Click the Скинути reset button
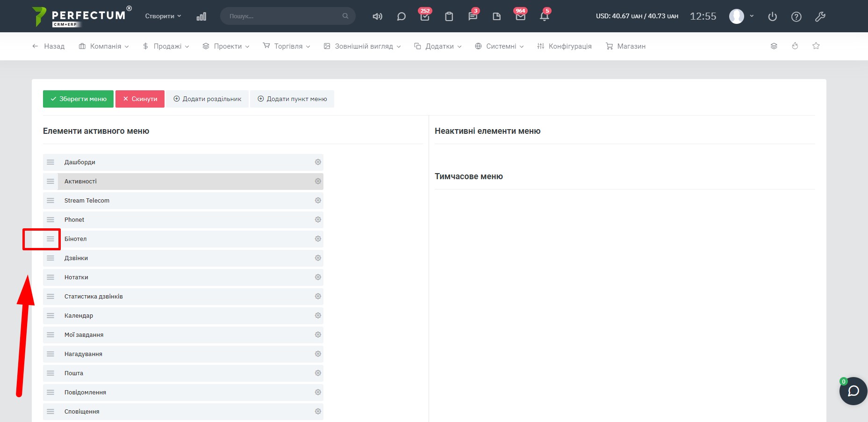 [140, 99]
